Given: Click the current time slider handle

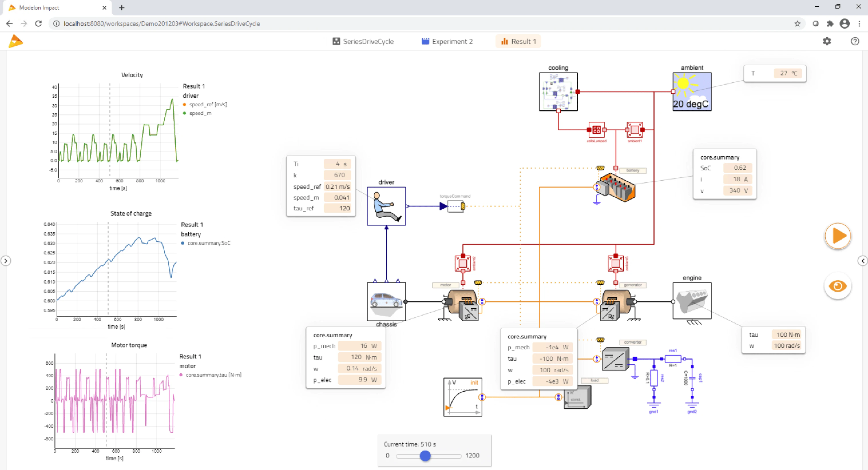Looking at the screenshot, I should point(425,456).
